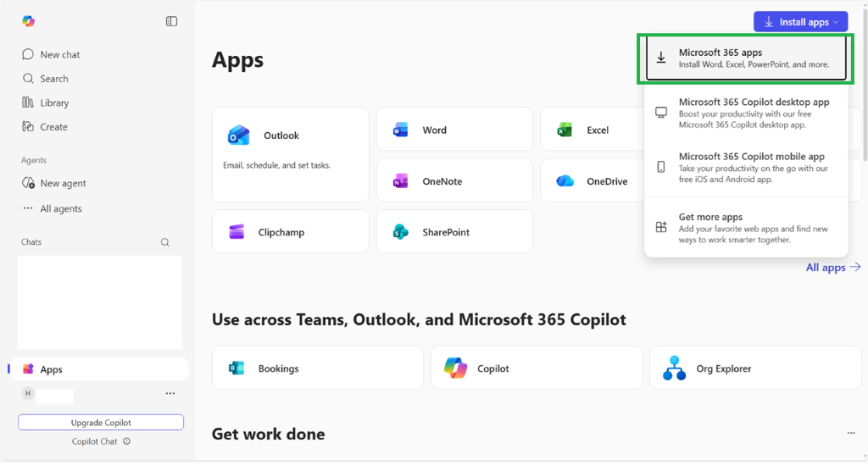Click the Copilot Chat label
The image size is (868, 465).
(94, 441)
